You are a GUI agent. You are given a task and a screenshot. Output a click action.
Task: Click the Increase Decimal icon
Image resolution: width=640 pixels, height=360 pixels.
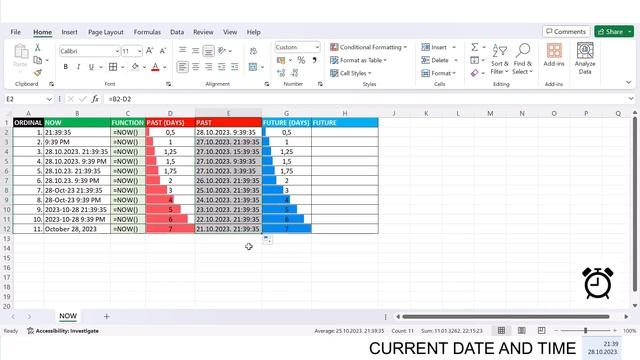point(281,73)
